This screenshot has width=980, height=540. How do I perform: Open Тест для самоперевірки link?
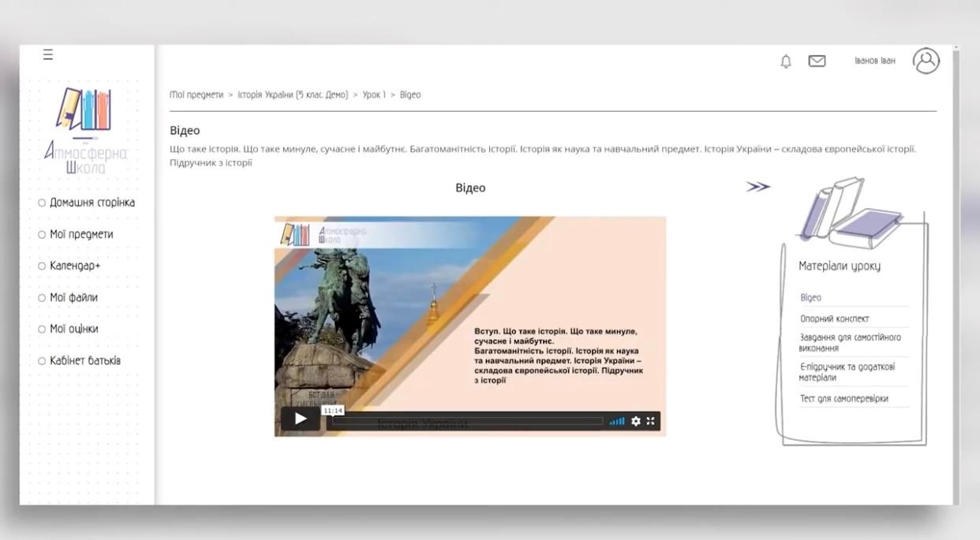click(843, 398)
